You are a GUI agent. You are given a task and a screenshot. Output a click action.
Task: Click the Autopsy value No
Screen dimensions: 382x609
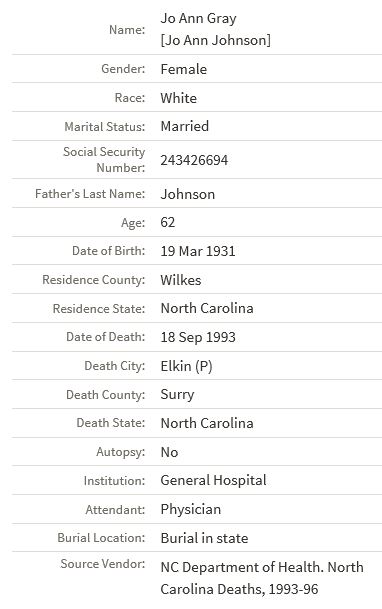[169, 452]
